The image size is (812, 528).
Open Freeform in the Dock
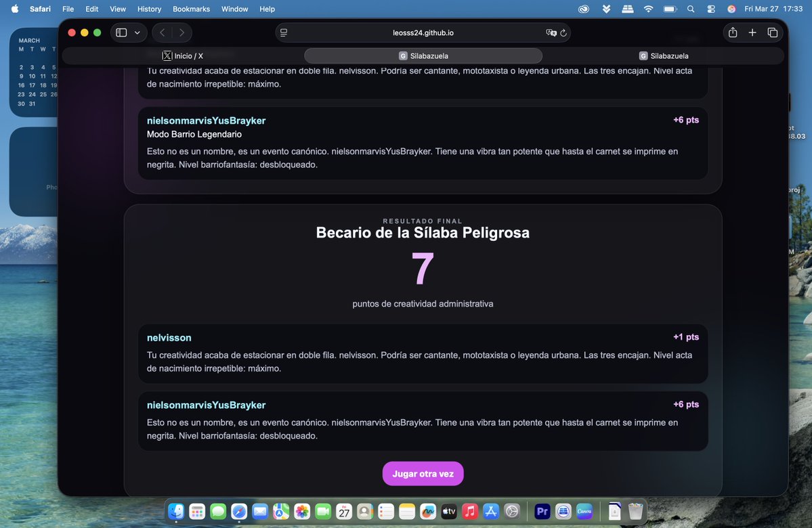(428, 512)
